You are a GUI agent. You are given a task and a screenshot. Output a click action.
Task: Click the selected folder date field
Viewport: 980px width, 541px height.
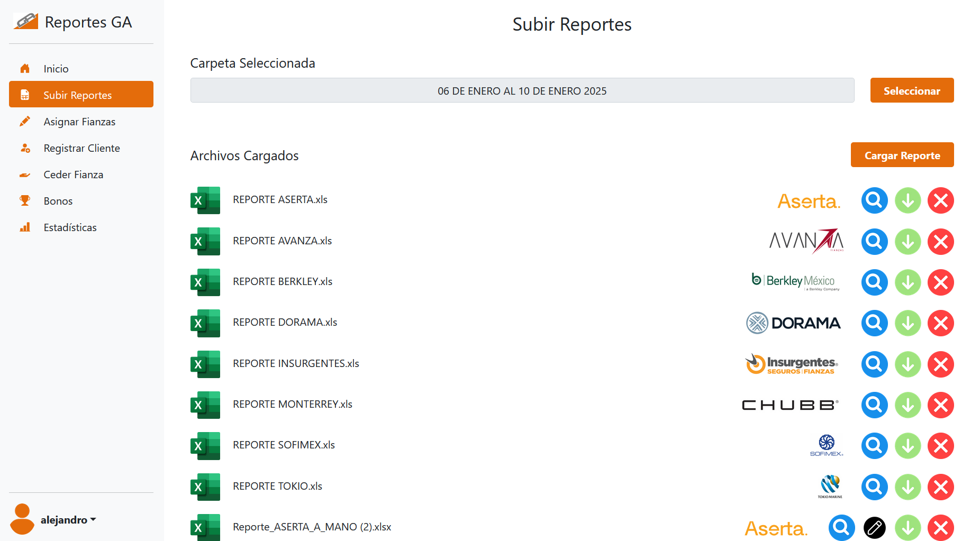click(x=522, y=90)
